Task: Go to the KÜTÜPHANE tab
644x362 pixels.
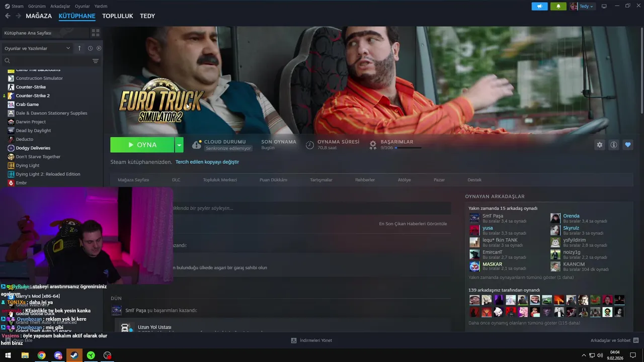Action: click(77, 16)
